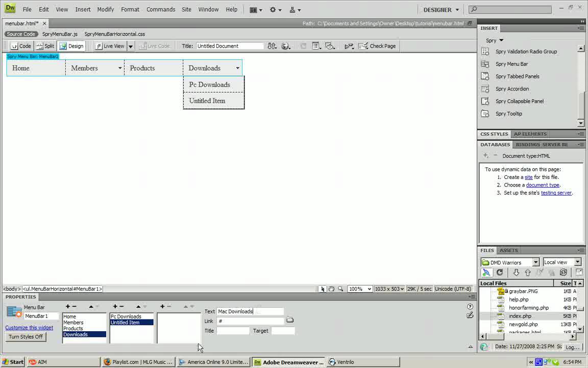
Task: Click the 'document type' link
Action: 543,185
